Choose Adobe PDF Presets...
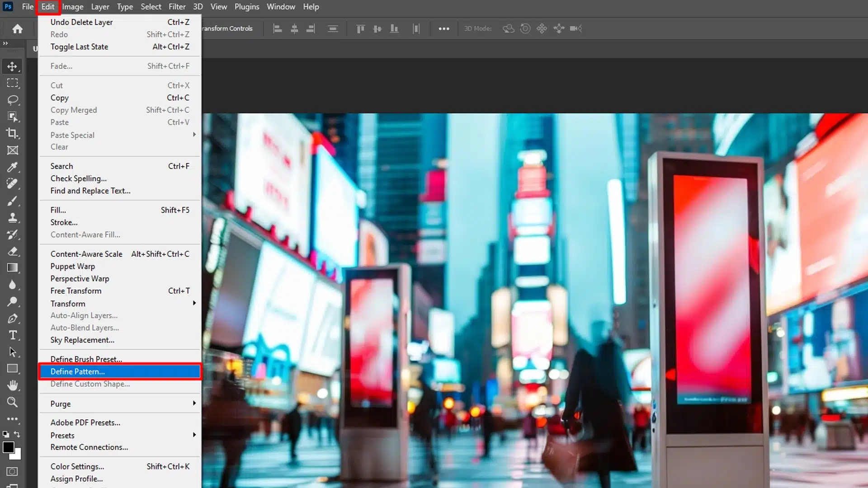 coord(120,422)
